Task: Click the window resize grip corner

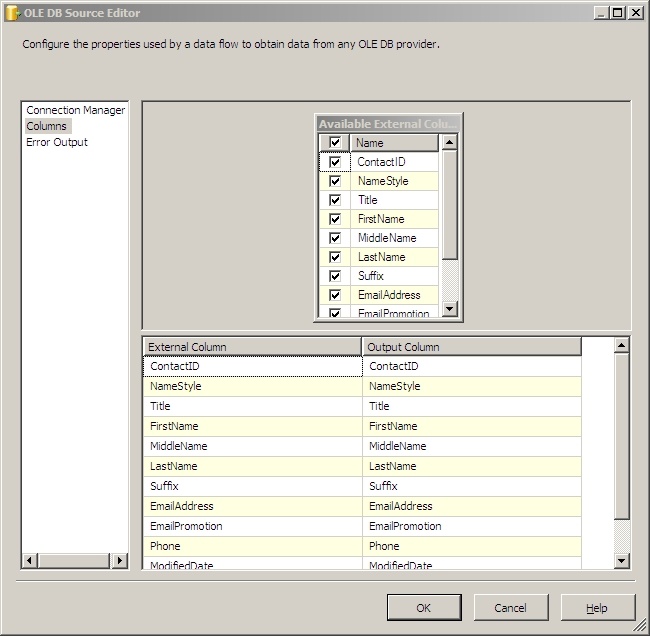Action: tap(641, 626)
